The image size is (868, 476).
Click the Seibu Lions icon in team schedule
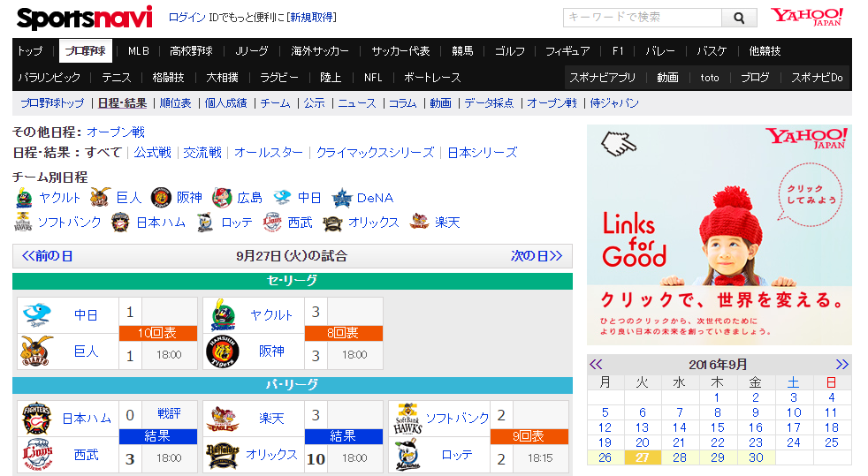pyautogui.click(x=272, y=223)
